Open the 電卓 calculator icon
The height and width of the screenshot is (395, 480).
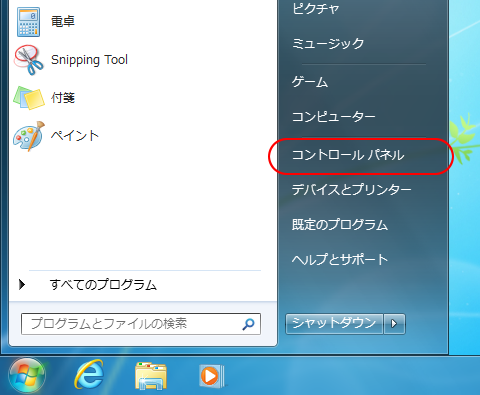(x=28, y=22)
